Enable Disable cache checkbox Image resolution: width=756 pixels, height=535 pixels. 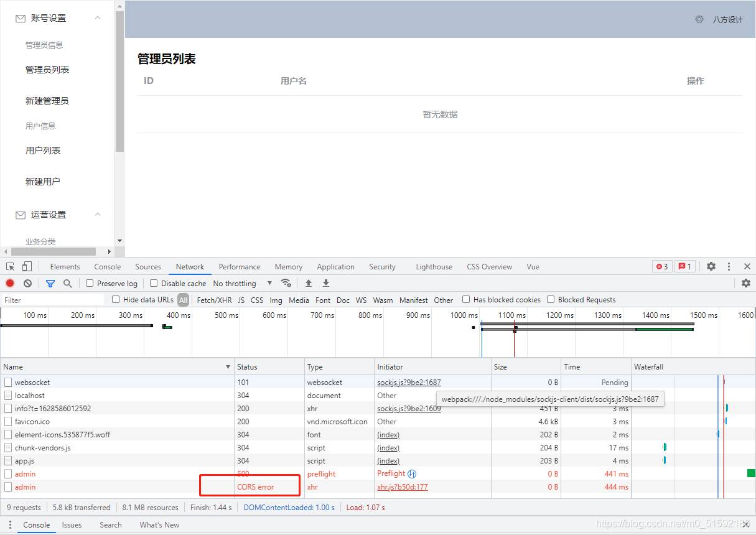pyautogui.click(x=154, y=283)
